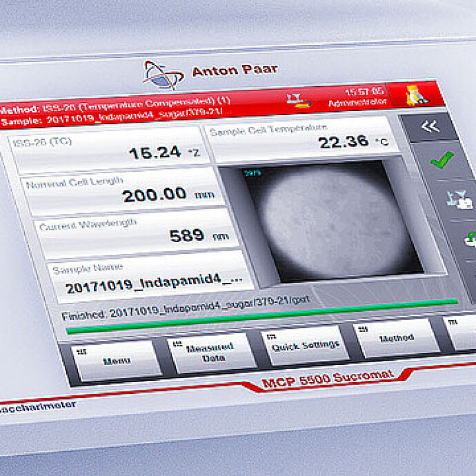Collapse the side panel with double-chevron arrow
This screenshot has height=476, width=476.
[x=430, y=127]
